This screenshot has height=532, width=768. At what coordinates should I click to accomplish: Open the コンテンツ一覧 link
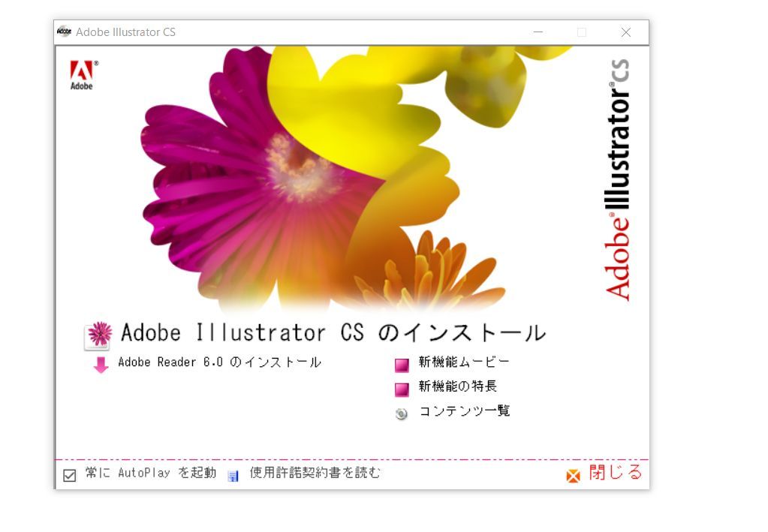click(464, 410)
